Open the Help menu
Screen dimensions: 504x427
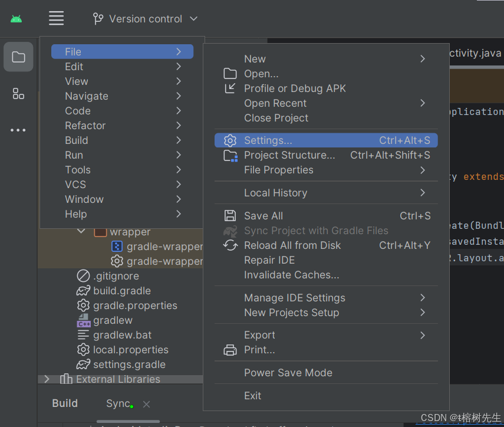(122, 215)
